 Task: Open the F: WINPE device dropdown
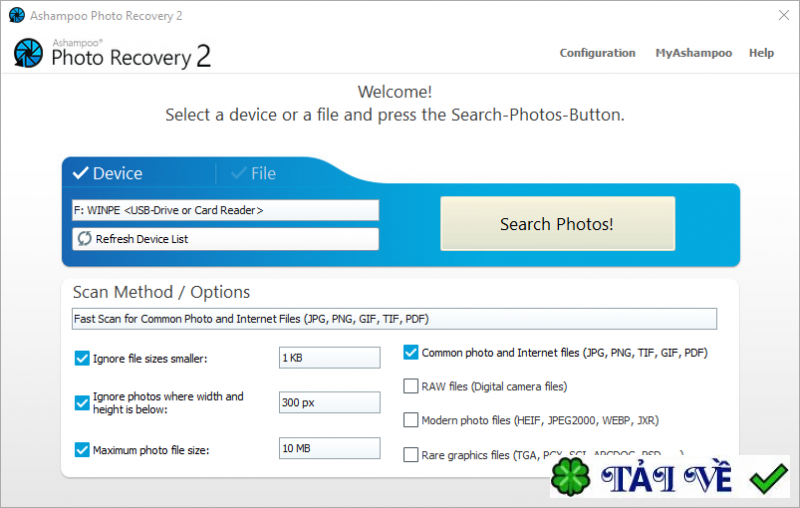[226, 210]
